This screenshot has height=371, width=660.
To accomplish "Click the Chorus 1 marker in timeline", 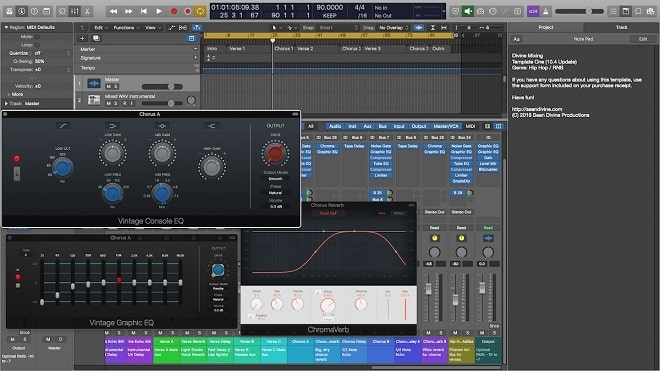I will [x=283, y=49].
